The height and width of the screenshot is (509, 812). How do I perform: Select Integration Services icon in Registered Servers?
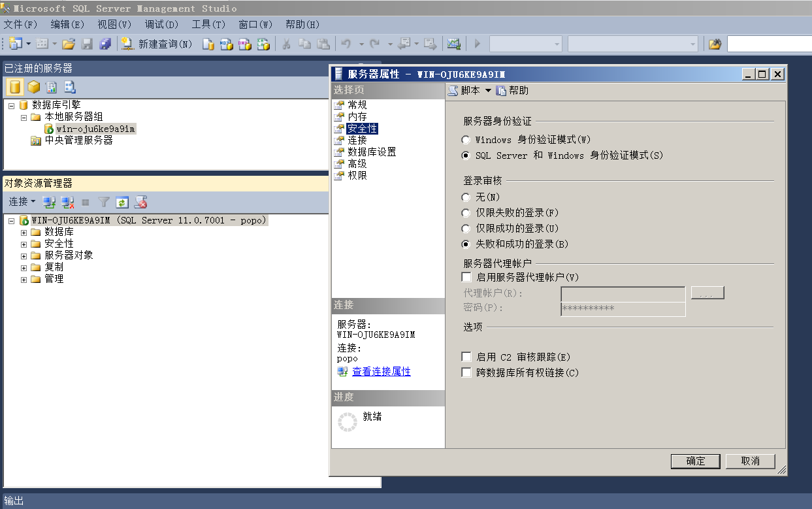69,87
